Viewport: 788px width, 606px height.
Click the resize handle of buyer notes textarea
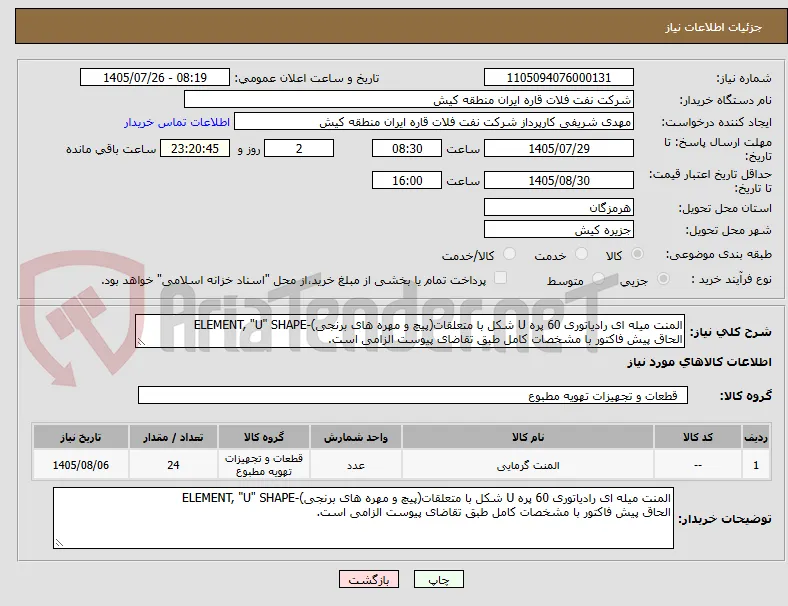(x=59, y=543)
